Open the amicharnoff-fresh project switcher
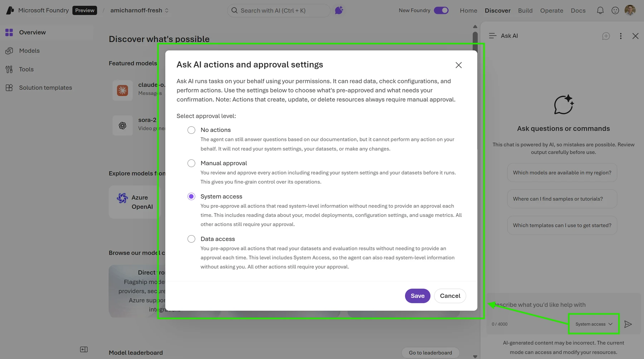Viewport: 644px width, 359px height. click(140, 10)
